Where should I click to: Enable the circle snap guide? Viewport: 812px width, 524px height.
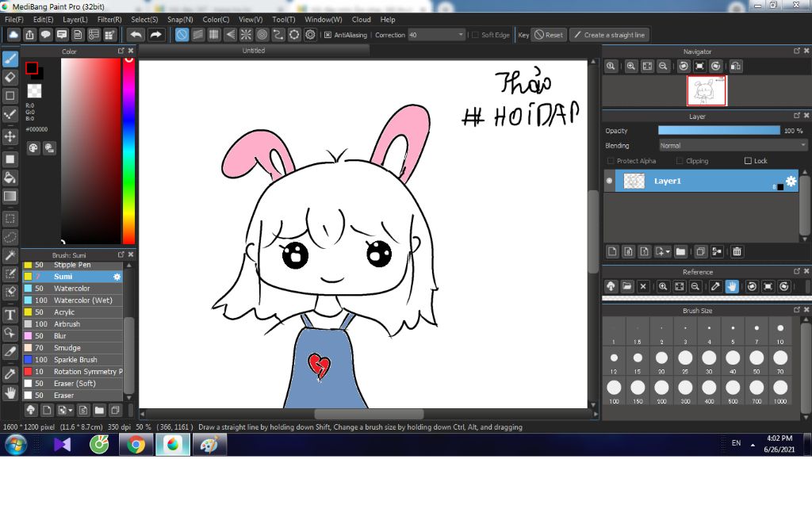click(x=262, y=35)
